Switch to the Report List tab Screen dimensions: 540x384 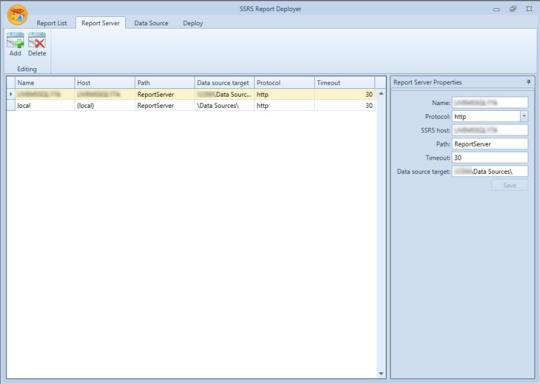click(52, 23)
